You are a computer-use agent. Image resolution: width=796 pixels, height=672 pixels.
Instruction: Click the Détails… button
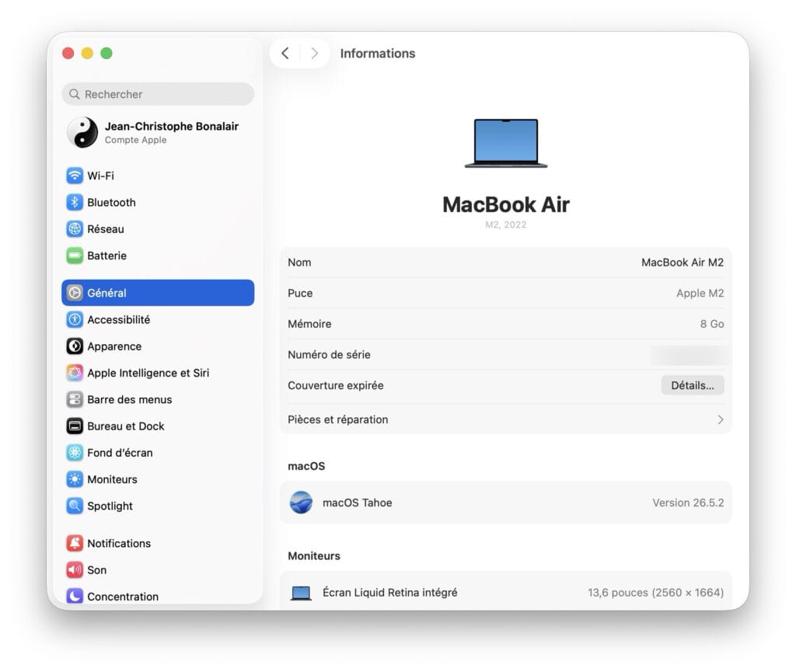(x=693, y=385)
